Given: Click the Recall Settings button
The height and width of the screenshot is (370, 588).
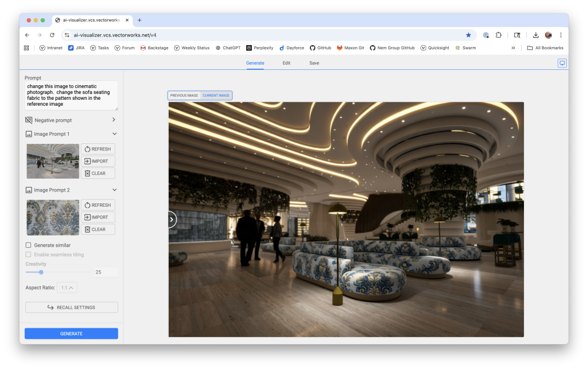Looking at the screenshot, I should tap(71, 307).
